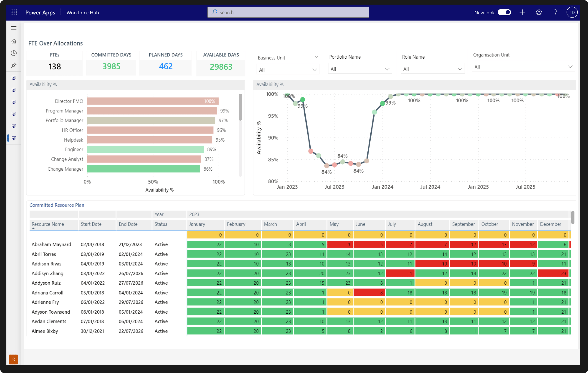588x373 pixels.
Task: Click the Help question mark icon
Action: click(555, 12)
